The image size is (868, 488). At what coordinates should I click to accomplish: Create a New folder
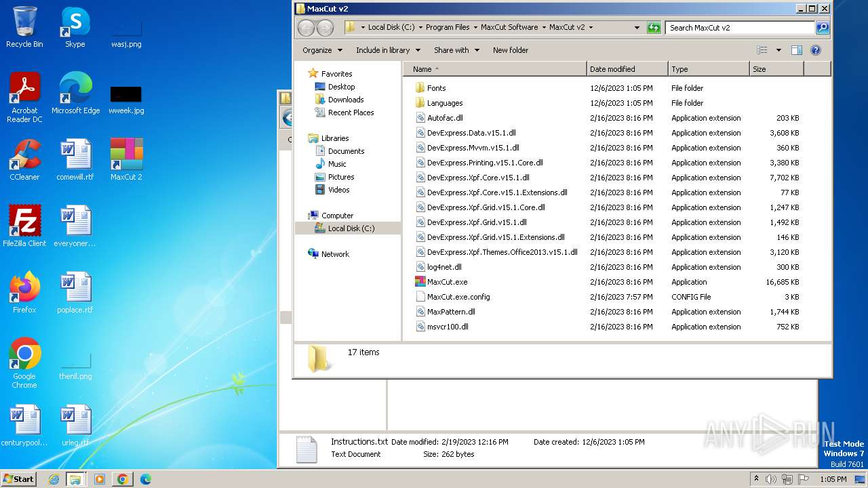click(510, 50)
